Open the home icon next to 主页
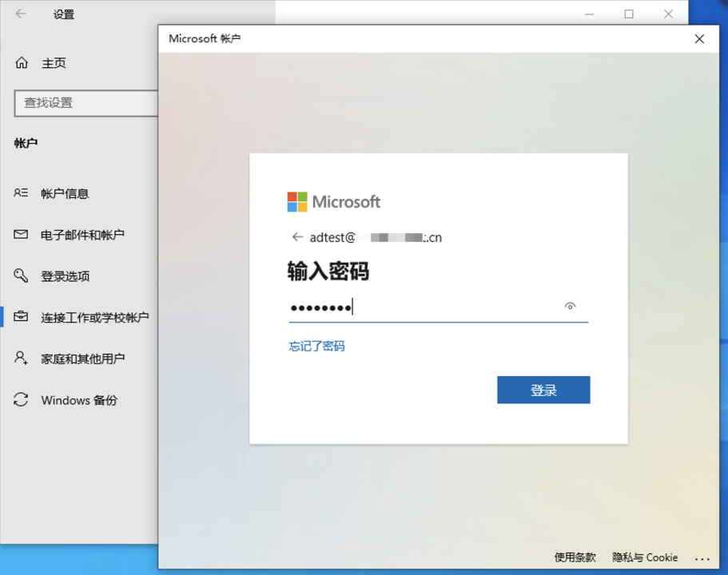728x575 pixels. coord(22,62)
